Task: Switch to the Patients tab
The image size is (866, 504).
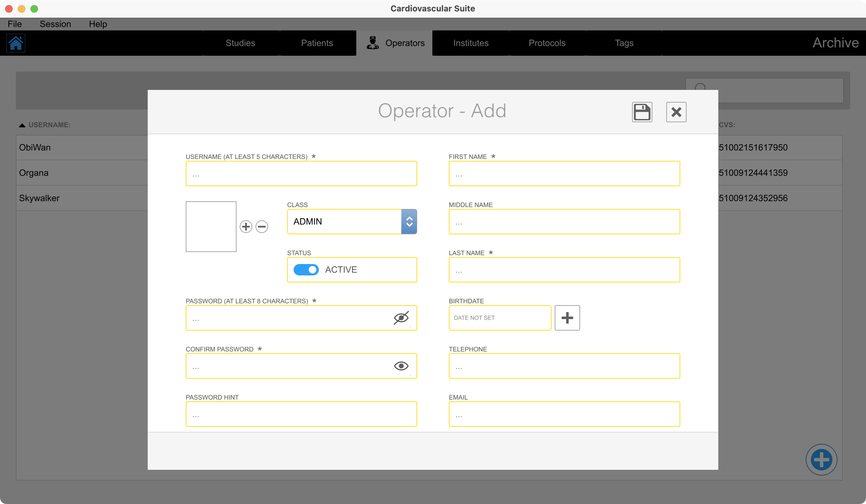Action: [317, 43]
